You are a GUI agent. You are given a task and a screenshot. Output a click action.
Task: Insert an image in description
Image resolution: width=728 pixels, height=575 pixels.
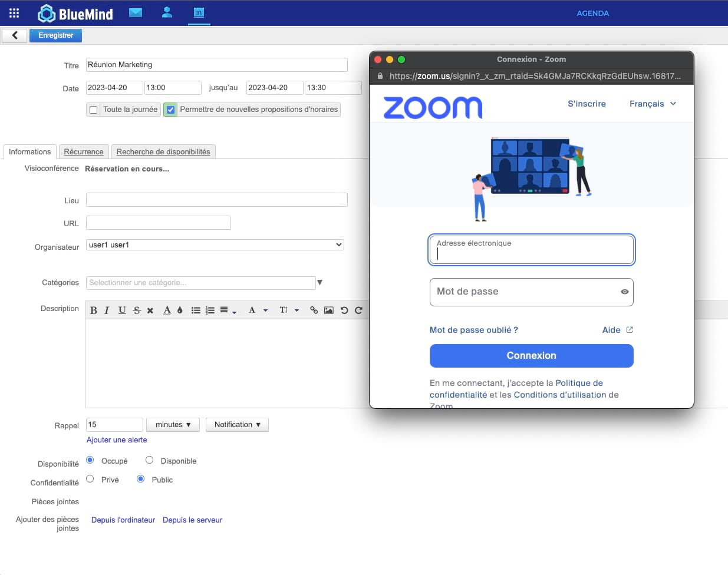click(329, 310)
